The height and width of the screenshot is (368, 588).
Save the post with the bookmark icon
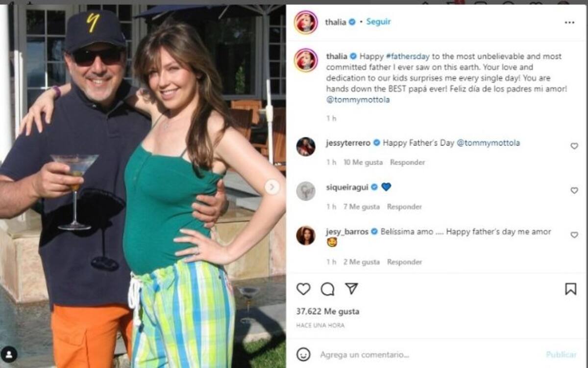click(x=571, y=289)
